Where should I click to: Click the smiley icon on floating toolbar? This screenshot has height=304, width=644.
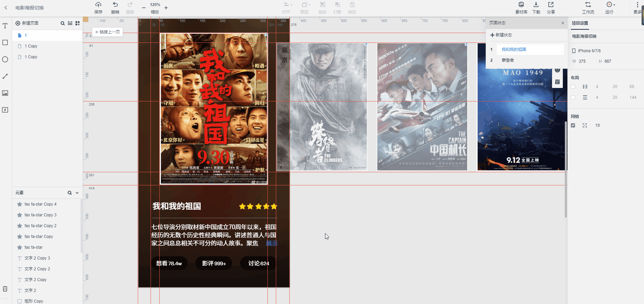coord(557,70)
